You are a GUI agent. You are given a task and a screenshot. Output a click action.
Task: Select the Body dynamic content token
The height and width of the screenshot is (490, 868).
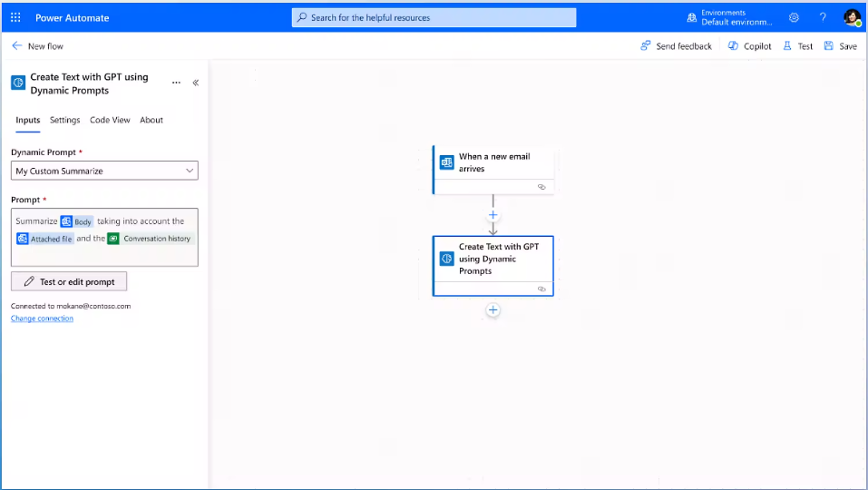(76, 221)
